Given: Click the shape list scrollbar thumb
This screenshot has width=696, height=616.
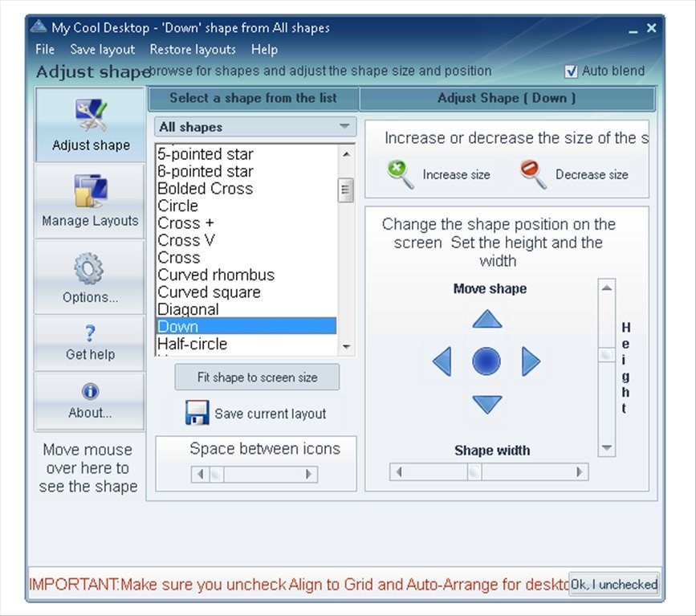Looking at the screenshot, I should pyautogui.click(x=345, y=190).
